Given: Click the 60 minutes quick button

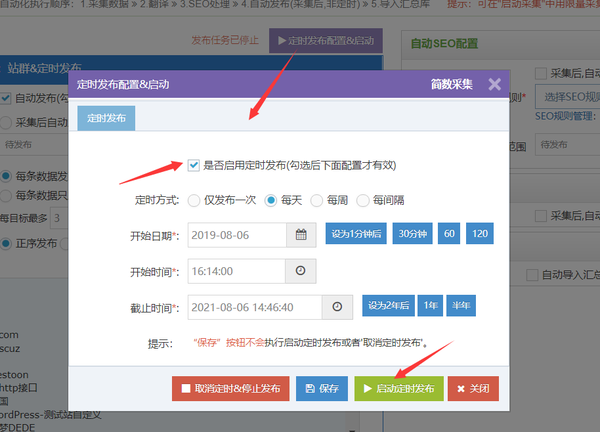Looking at the screenshot, I should (x=449, y=233).
